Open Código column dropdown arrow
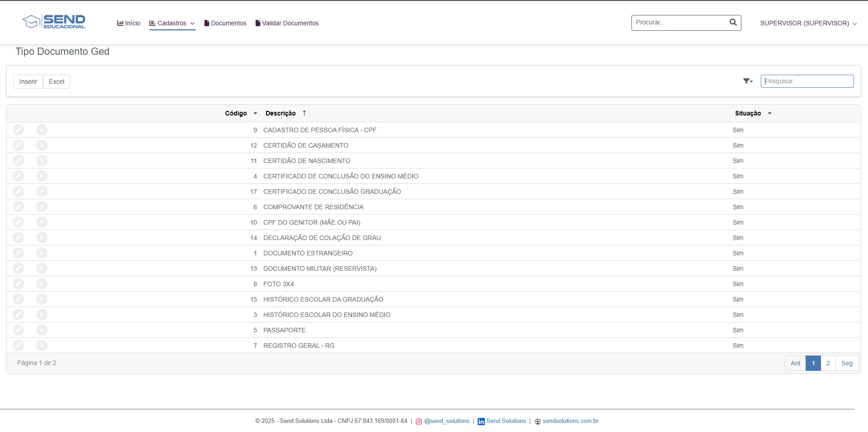This screenshot has height=432, width=868. pyautogui.click(x=255, y=113)
